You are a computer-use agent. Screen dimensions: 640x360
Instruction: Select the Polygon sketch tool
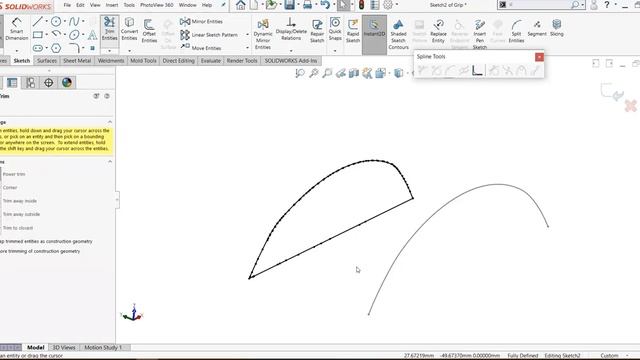point(56,48)
